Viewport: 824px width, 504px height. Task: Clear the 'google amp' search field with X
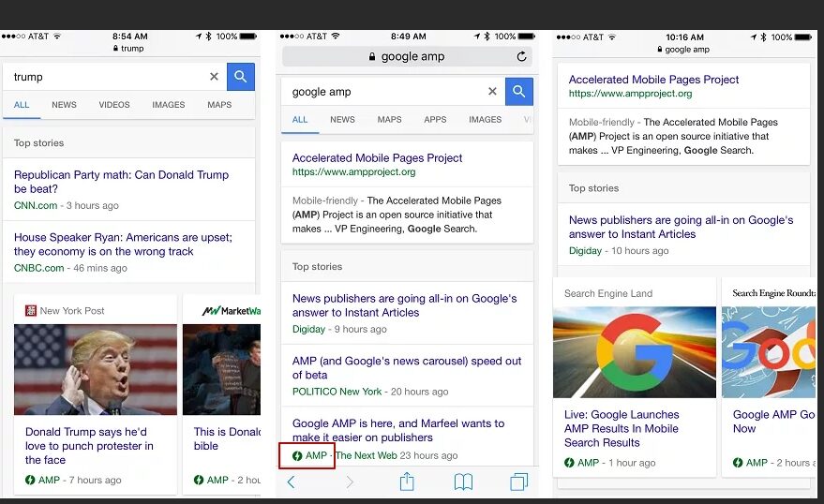492,92
